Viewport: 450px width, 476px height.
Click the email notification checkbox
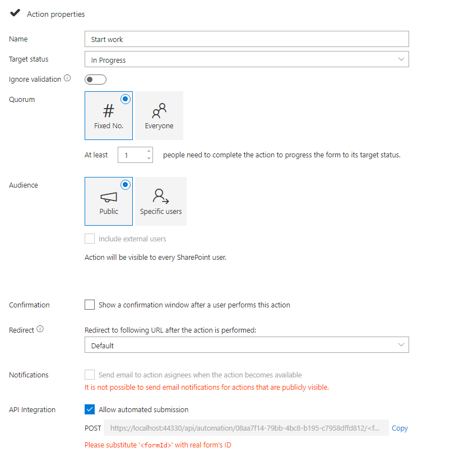pos(90,375)
